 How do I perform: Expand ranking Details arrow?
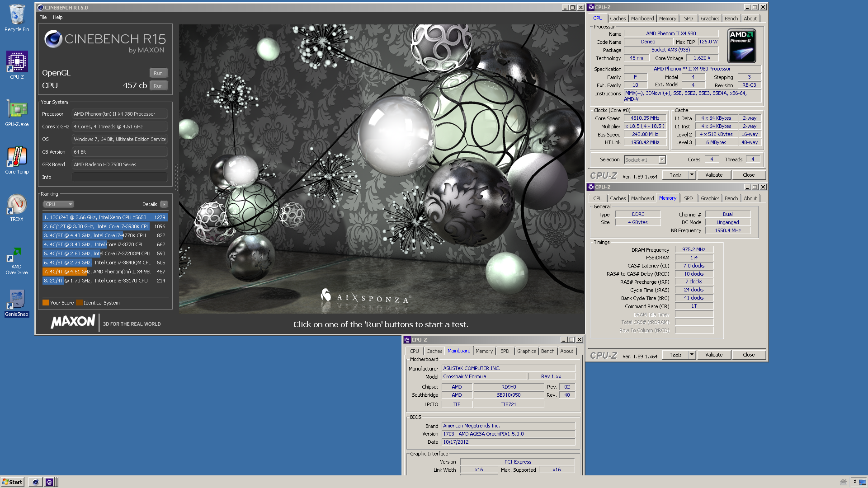[164, 204]
